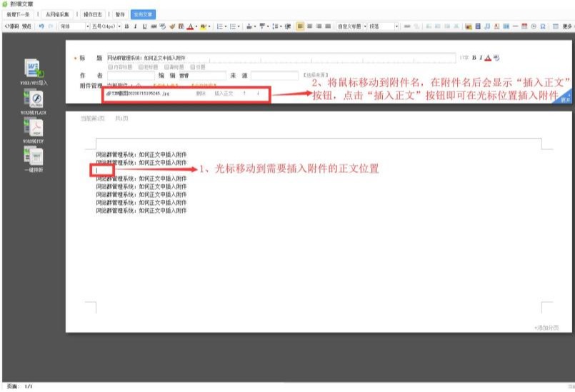Click the undo arrow in the toolbar
Image resolution: width=575 pixels, height=392 pixels.
pos(41,26)
